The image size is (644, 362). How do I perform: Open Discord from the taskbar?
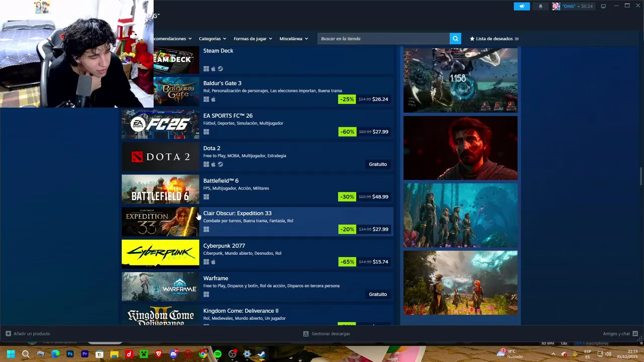pyautogui.click(x=174, y=354)
